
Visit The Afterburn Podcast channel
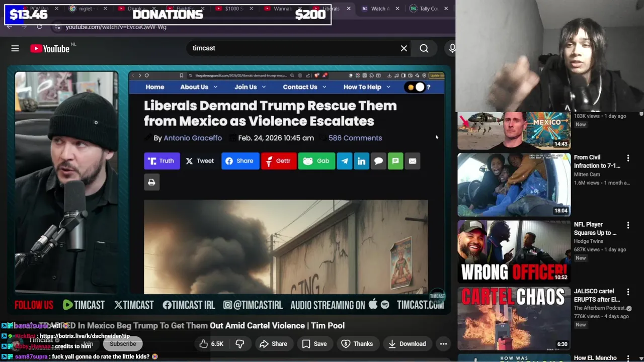point(600,308)
